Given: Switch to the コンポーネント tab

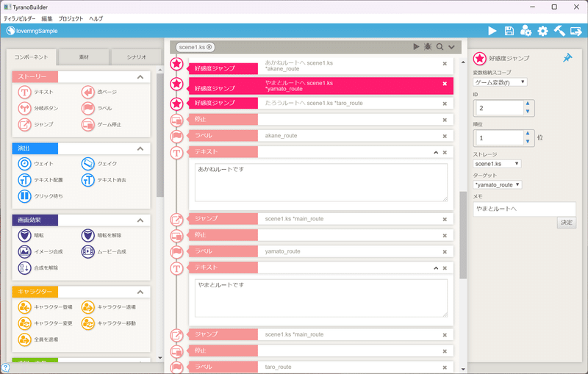Looking at the screenshot, I should (x=32, y=57).
